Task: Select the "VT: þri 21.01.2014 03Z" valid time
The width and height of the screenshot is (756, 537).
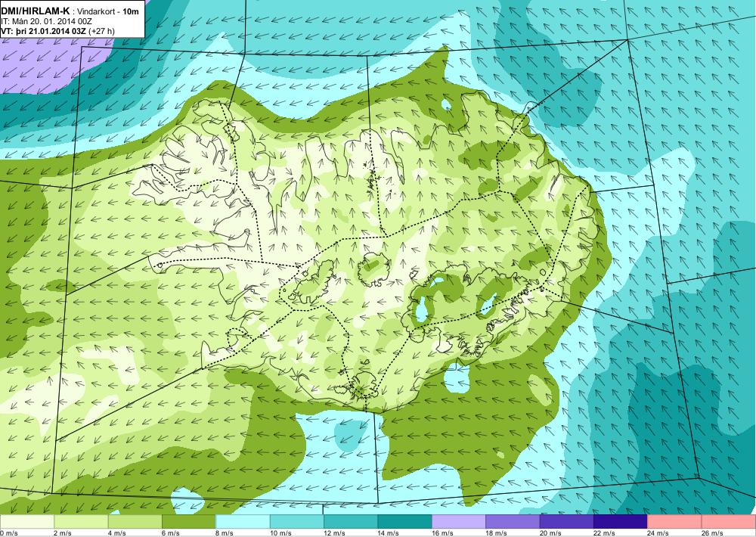Action: point(45,31)
